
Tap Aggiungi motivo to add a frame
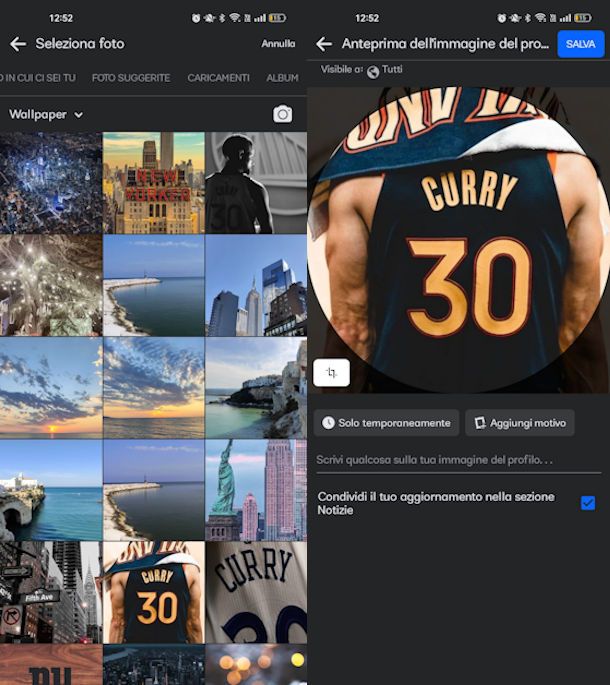click(520, 423)
